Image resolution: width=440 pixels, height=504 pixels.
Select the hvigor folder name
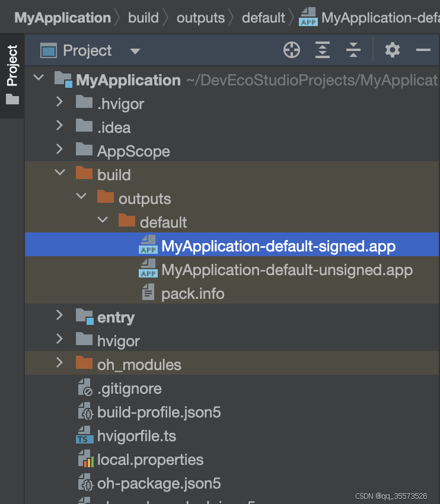click(119, 342)
